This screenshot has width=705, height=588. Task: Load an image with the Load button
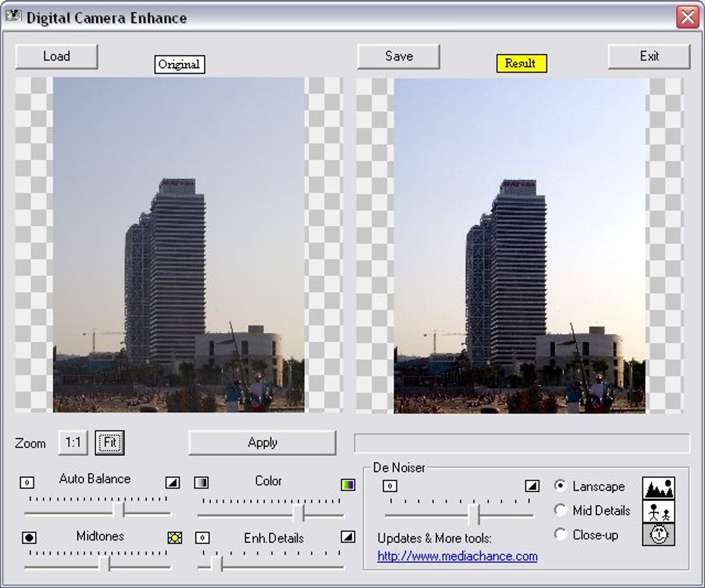(57, 57)
